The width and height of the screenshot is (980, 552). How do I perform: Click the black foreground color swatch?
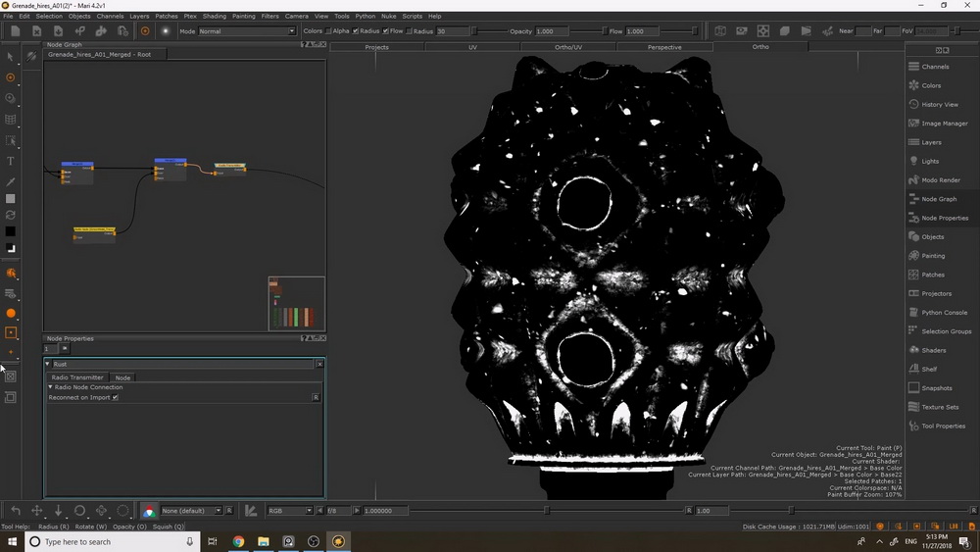pyautogui.click(x=10, y=231)
